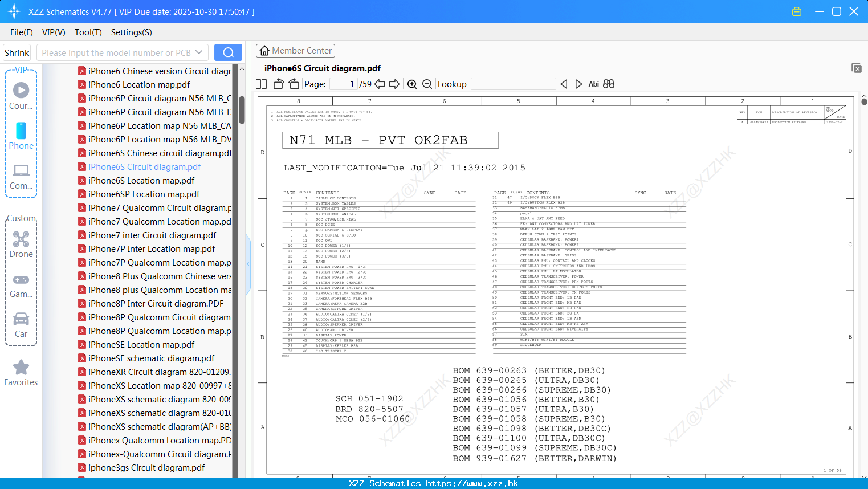Screen dimensions: 868x489
Task: Click the /59 total page count text
Action: 365,84
